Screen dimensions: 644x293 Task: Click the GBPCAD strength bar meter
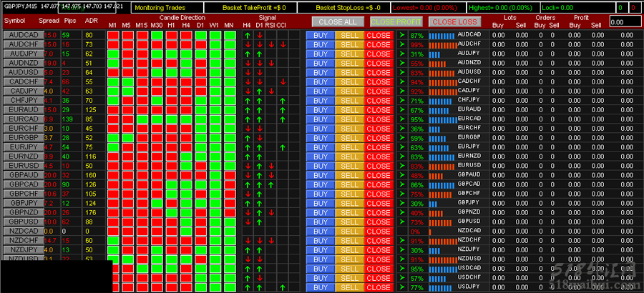click(443, 186)
